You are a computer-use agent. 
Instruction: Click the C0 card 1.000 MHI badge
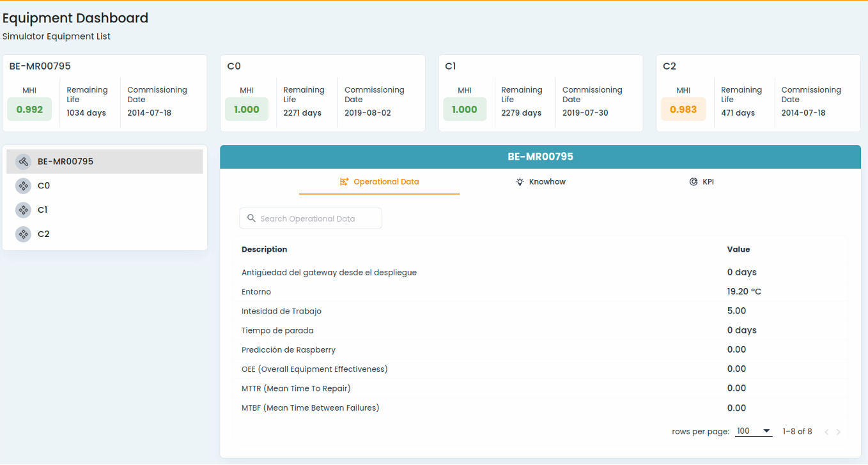point(247,109)
